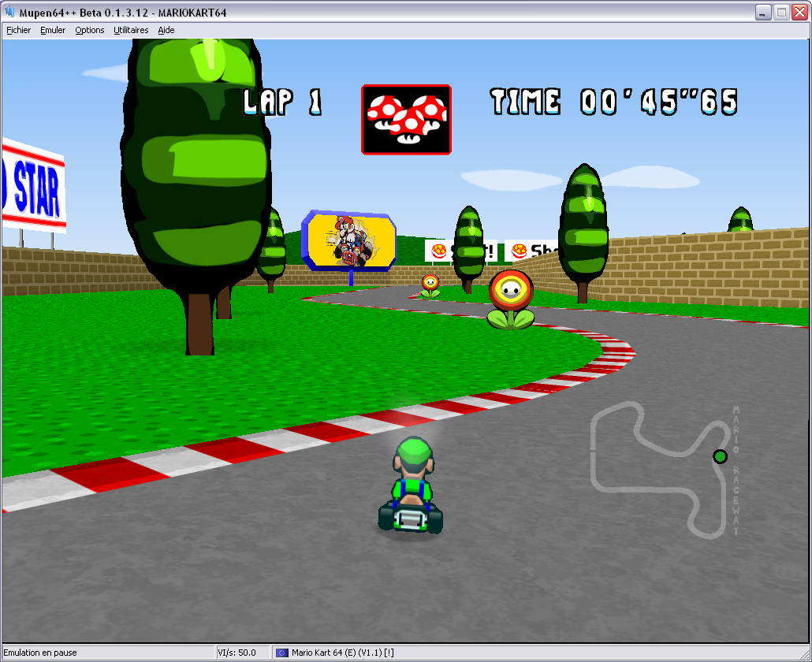The height and width of the screenshot is (662, 812).
Task: Close the Mupen64++ window
Action: click(x=799, y=12)
